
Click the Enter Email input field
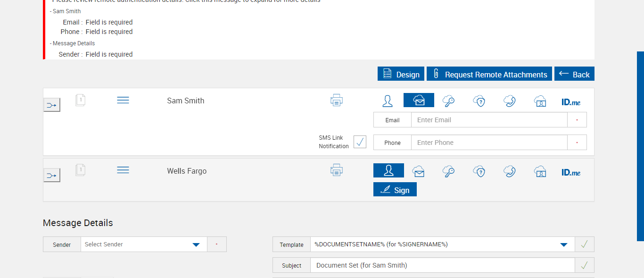point(489,120)
